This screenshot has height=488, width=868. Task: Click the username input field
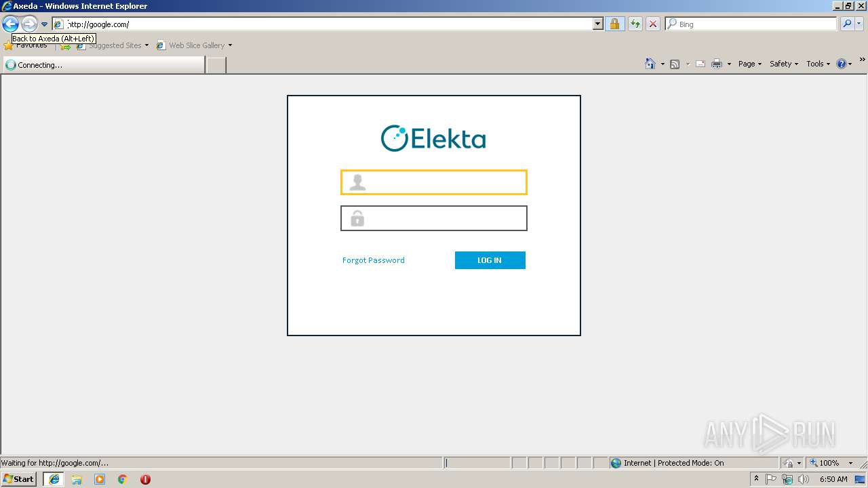coord(434,182)
